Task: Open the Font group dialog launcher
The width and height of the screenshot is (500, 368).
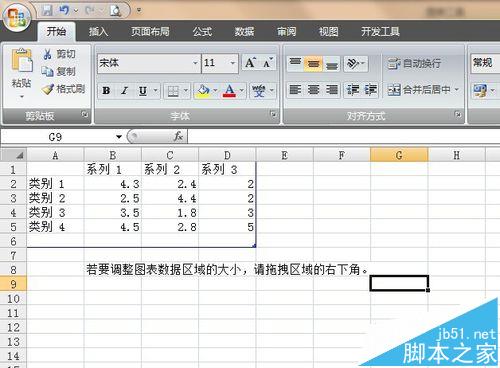Action: [273, 115]
